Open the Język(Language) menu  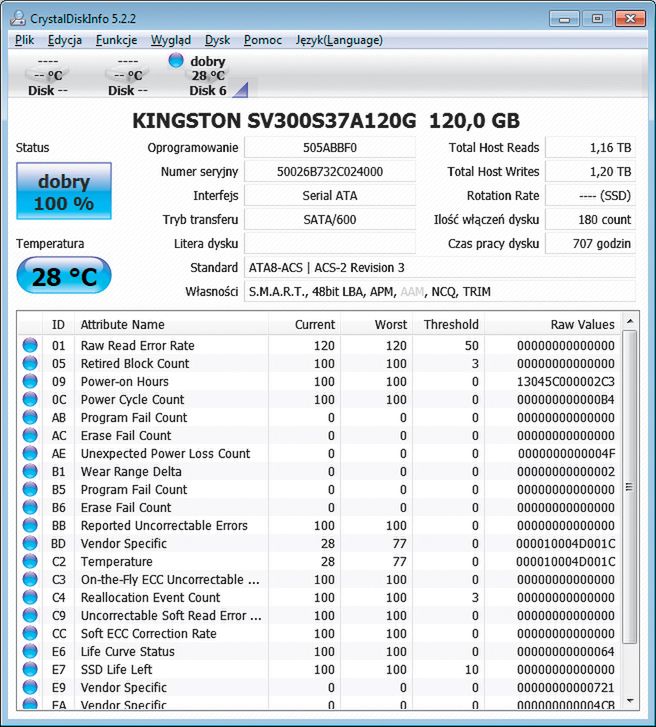pyautogui.click(x=339, y=40)
